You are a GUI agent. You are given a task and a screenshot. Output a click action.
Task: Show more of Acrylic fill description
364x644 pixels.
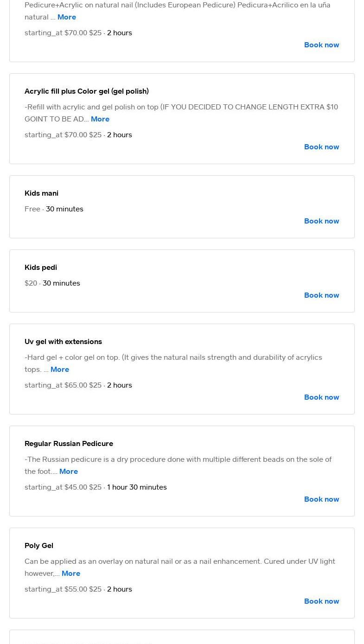(100, 119)
